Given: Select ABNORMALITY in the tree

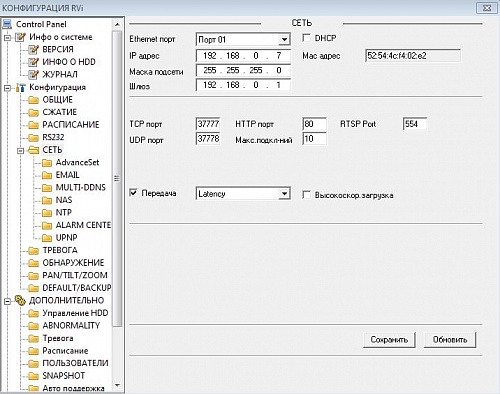Looking at the screenshot, I should point(71,326).
